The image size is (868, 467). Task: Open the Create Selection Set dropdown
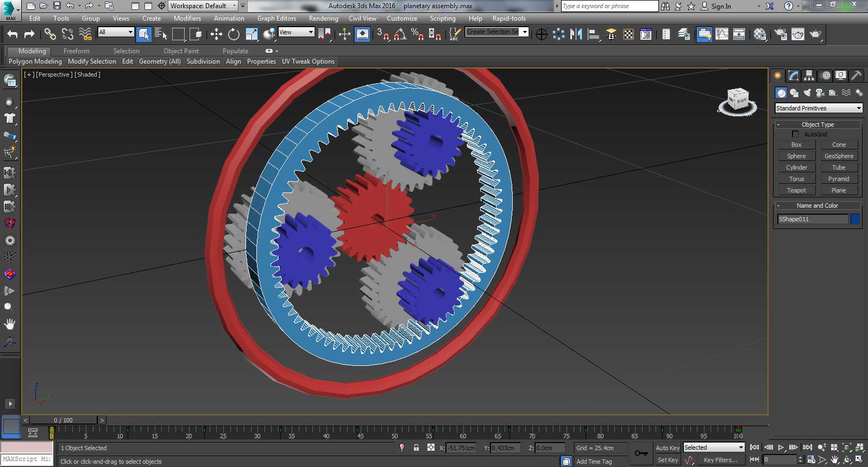(x=497, y=32)
